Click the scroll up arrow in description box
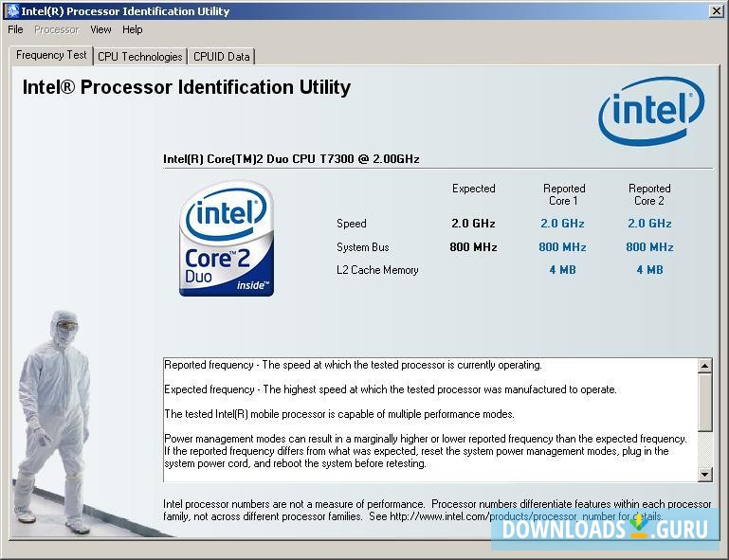 pos(704,366)
